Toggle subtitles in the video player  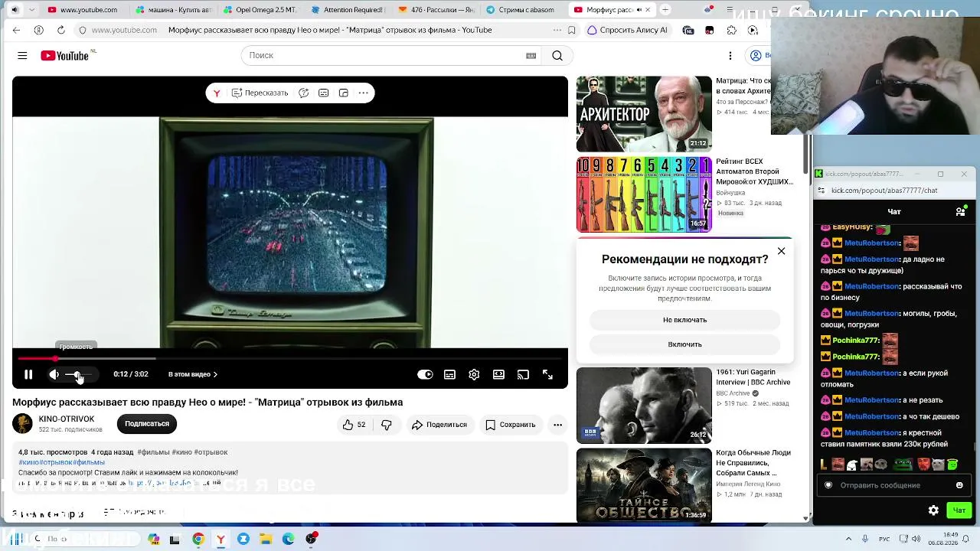click(449, 374)
